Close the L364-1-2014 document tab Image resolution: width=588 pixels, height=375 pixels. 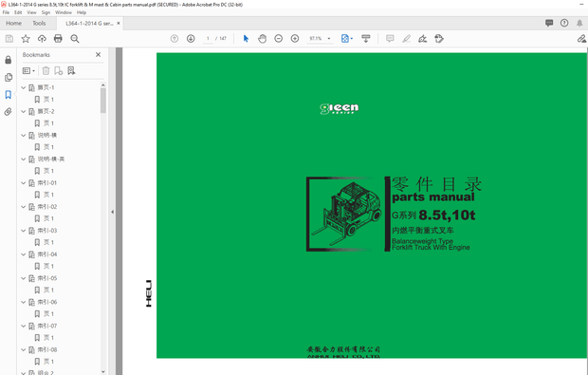(119, 24)
